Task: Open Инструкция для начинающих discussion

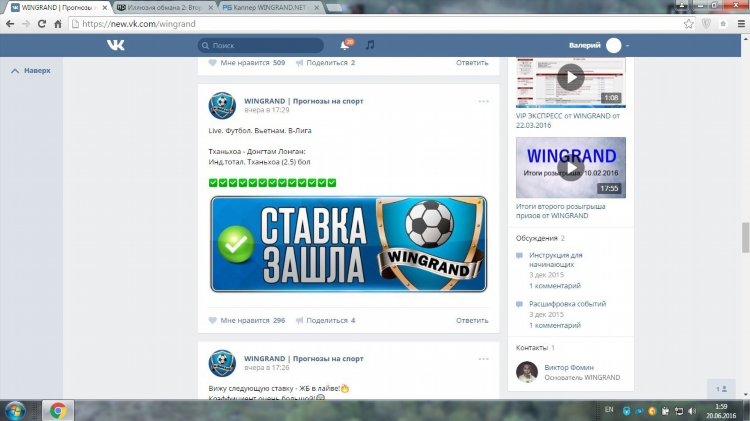Action: click(x=555, y=260)
